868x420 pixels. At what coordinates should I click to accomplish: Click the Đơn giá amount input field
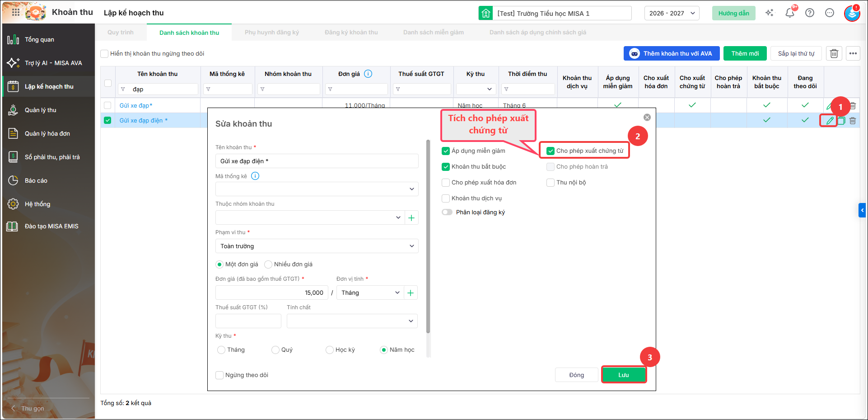[272, 293]
